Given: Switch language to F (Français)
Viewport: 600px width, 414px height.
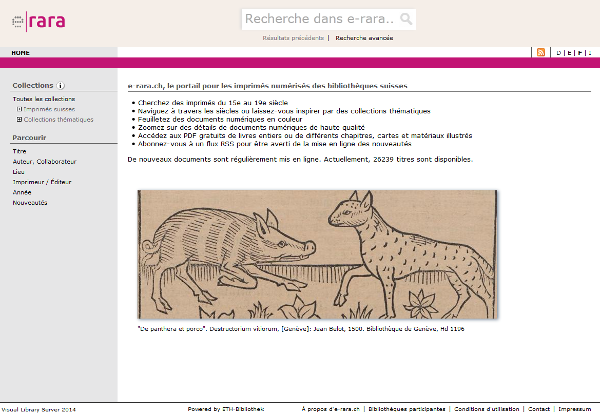Looking at the screenshot, I should pyautogui.click(x=580, y=53).
